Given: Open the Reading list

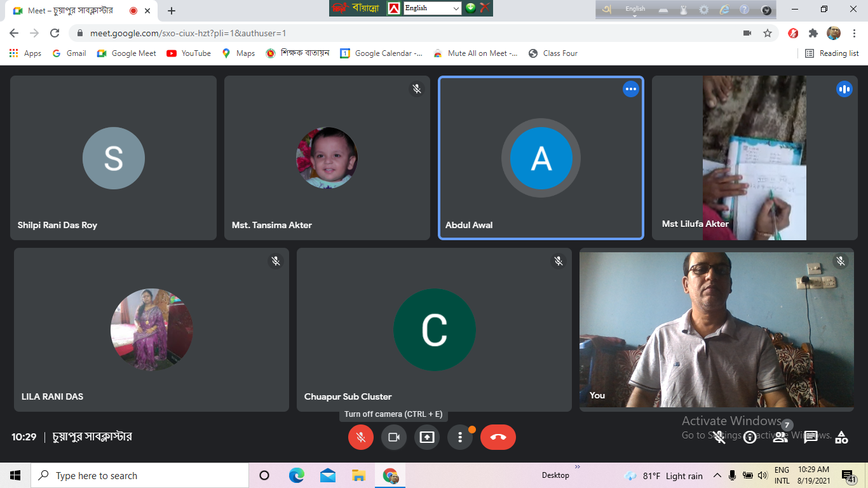Looking at the screenshot, I should coord(832,53).
